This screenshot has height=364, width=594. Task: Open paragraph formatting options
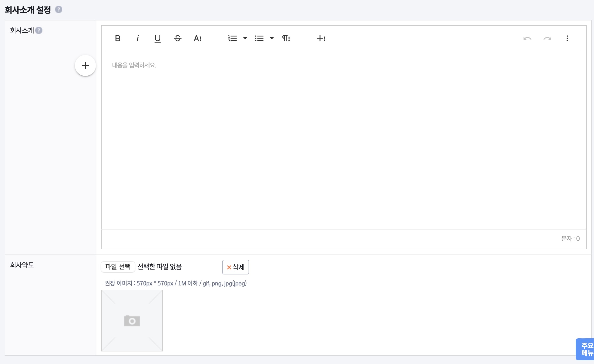click(286, 38)
